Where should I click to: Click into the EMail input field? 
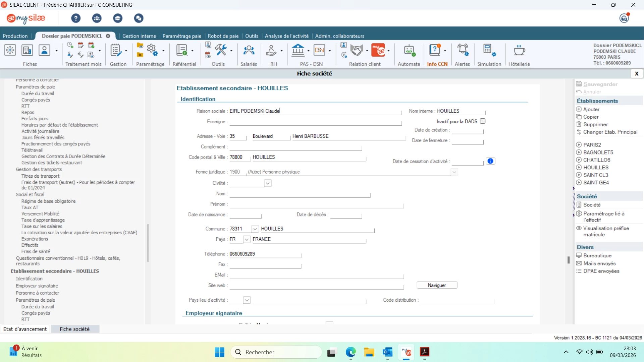[316, 275]
